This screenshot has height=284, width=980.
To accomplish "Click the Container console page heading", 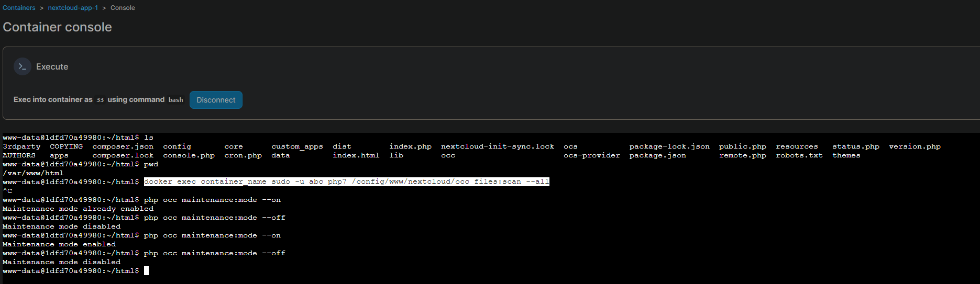I will click(57, 27).
